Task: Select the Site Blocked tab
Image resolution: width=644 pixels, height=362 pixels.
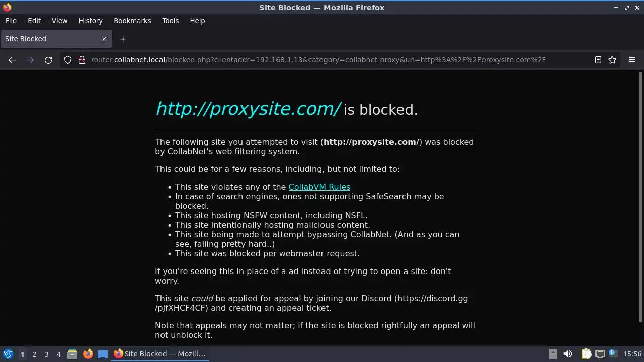Action: [x=56, y=39]
